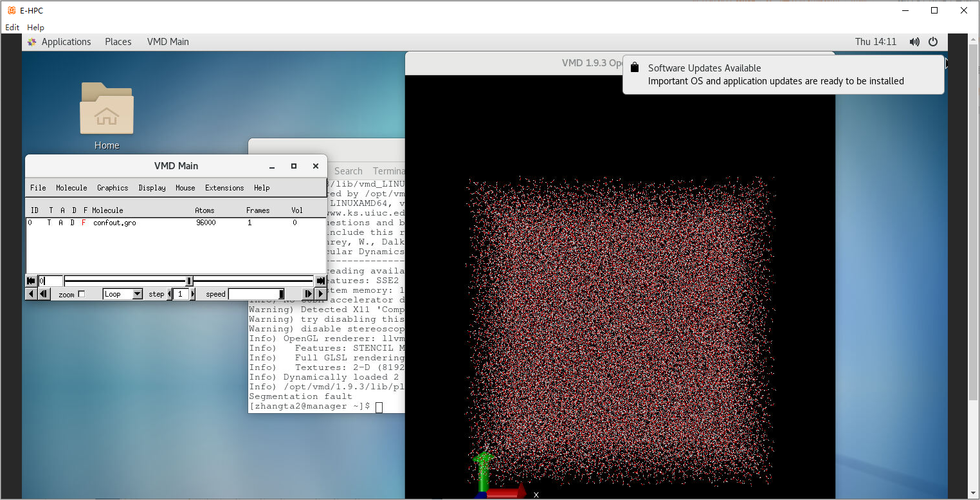Open the Loop animation style dropdown
Screen dimensions: 980x500
pyautogui.click(x=123, y=294)
